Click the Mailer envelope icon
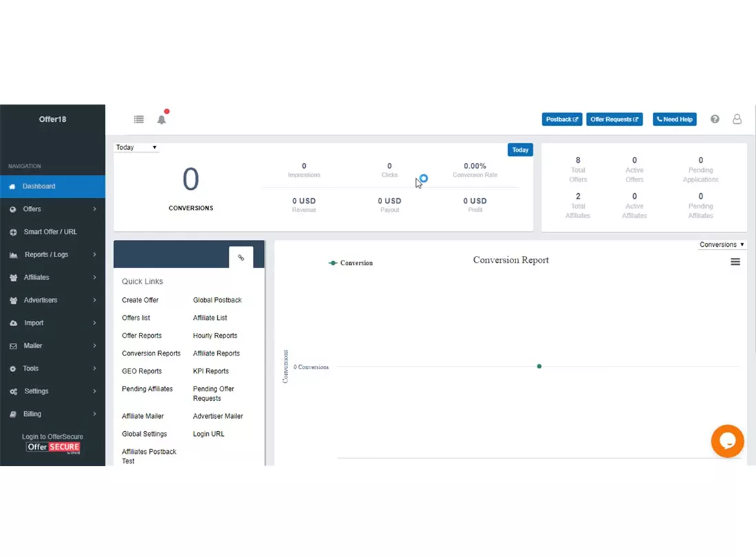Viewport: 756px width, 557px height. (x=13, y=346)
